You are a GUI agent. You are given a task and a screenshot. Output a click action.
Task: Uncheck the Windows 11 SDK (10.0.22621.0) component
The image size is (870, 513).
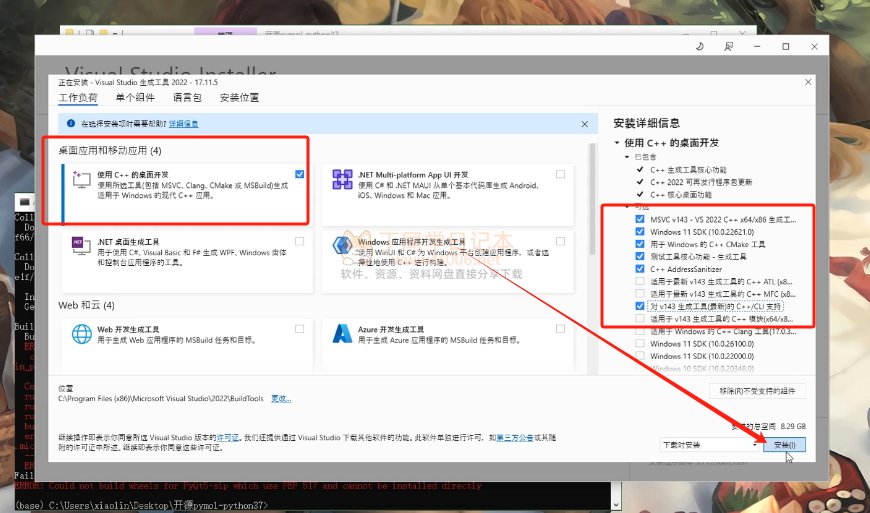pos(641,231)
